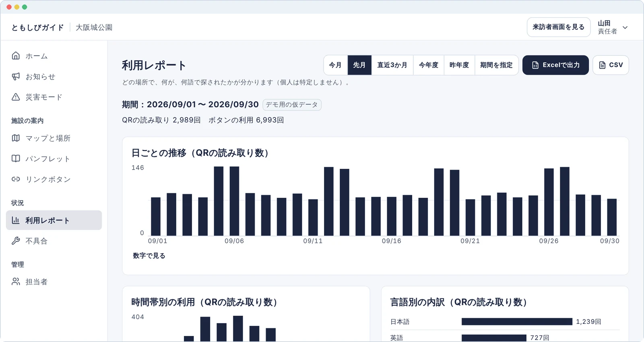This screenshot has height=342, width=644.
Task: Open the 災害モード page label
Action: [x=44, y=97]
